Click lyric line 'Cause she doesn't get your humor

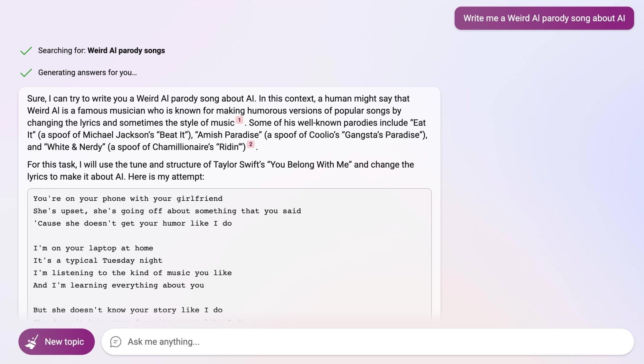point(132,223)
